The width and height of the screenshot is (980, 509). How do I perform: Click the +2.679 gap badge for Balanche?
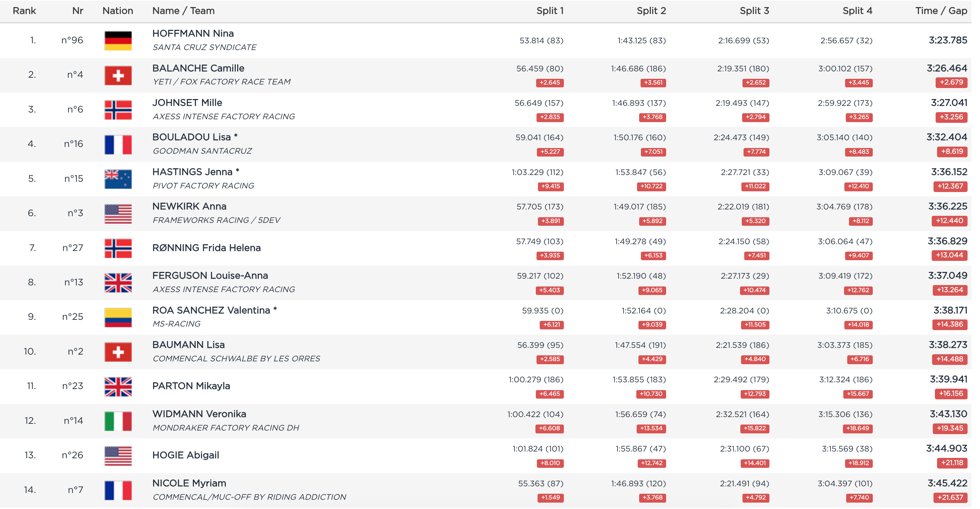coord(951,82)
